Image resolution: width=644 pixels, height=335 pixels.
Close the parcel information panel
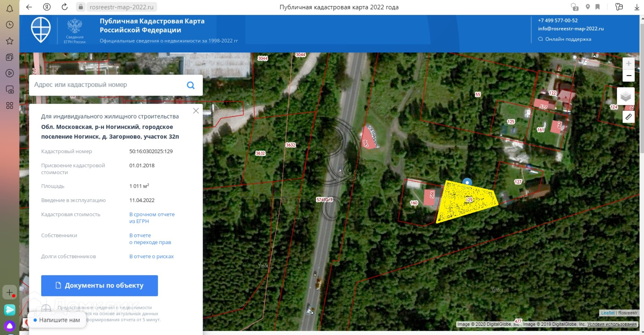point(196,111)
